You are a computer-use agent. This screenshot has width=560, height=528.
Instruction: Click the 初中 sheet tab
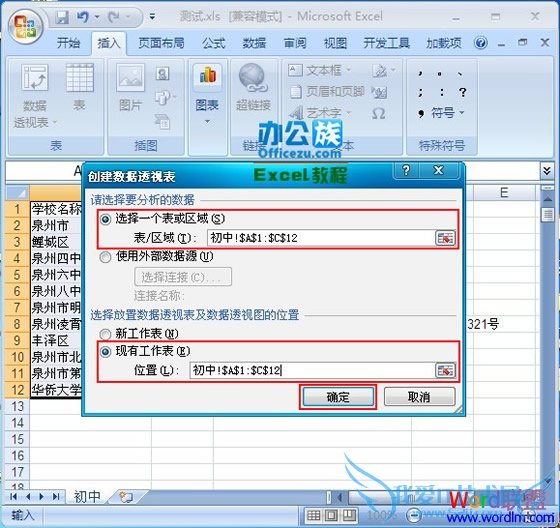(x=88, y=497)
